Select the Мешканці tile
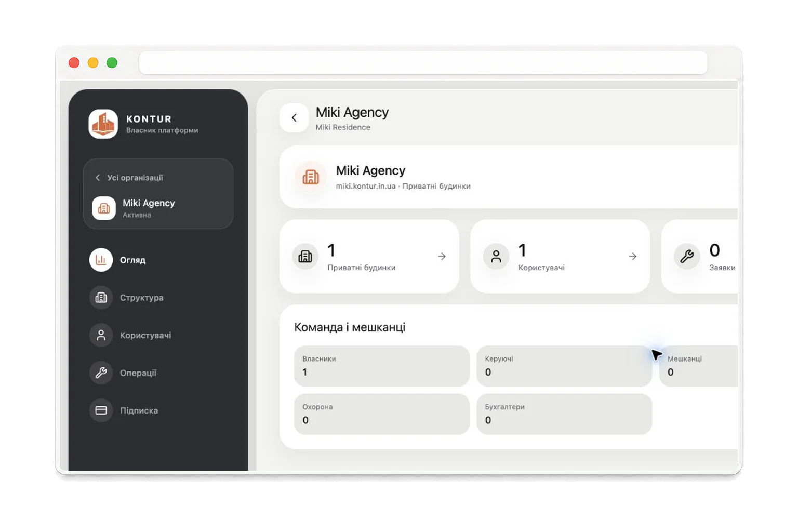Image resolution: width=798 pixels, height=532 pixels. tap(698, 366)
